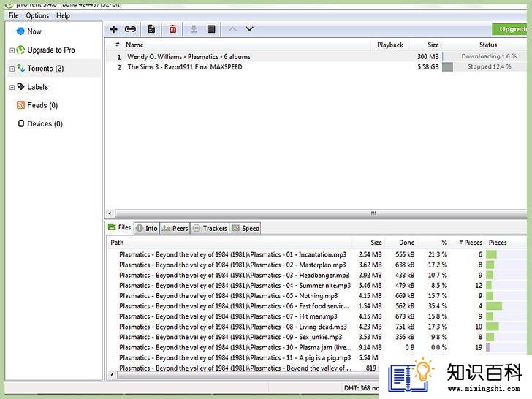Image resolution: width=532 pixels, height=399 pixels.
Task: Click the Upgrade to Pro uTorrent icon
Action: click(x=20, y=50)
